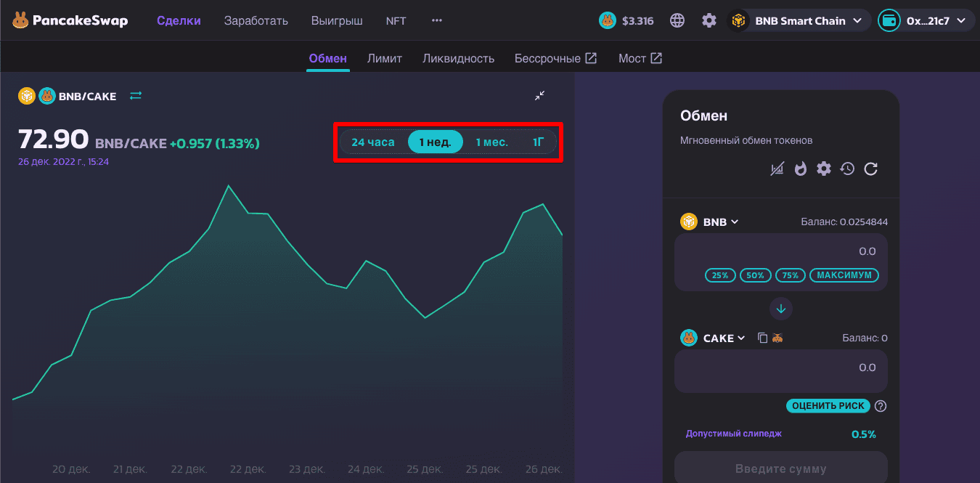Switch to the Лимит tab

(385, 58)
